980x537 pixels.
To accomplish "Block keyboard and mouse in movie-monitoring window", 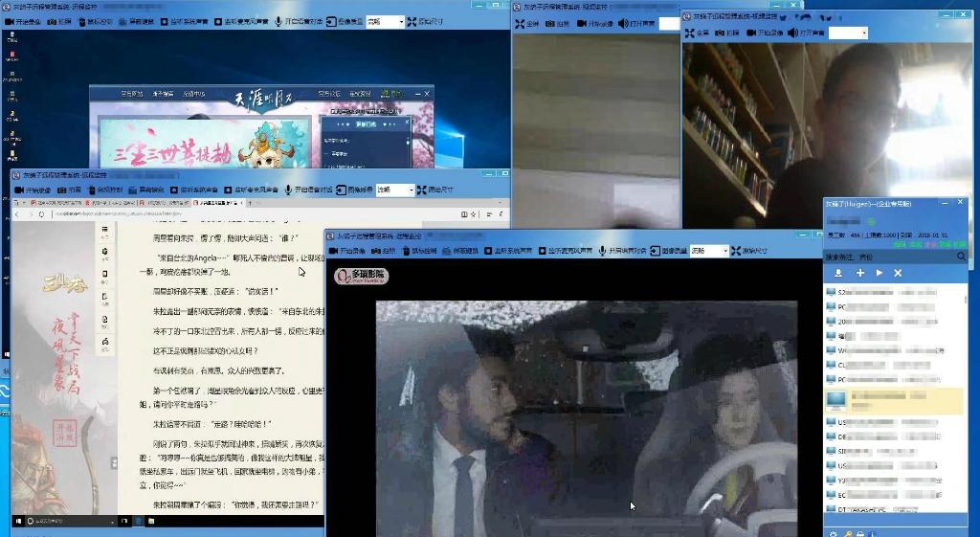I will (460, 252).
